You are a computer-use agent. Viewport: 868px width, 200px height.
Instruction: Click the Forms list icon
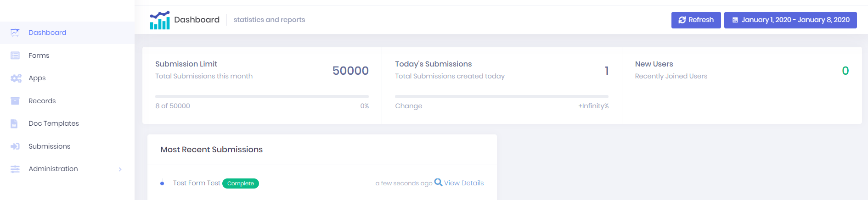15,56
